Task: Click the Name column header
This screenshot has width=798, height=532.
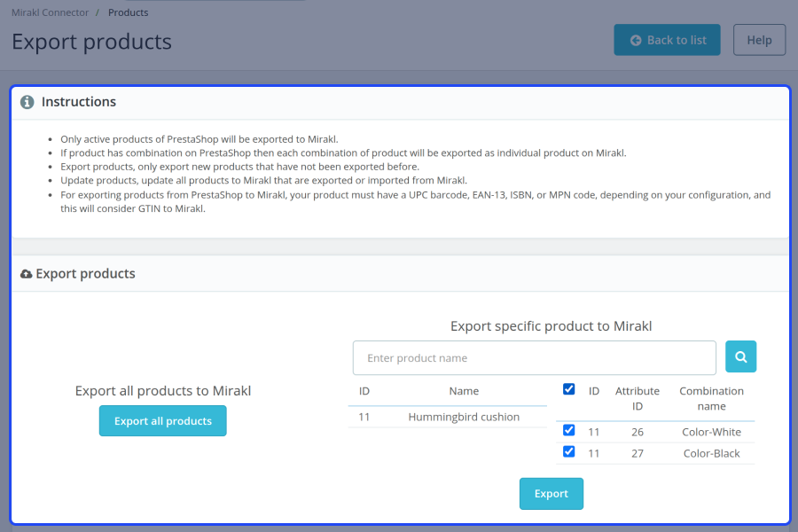Action: click(x=464, y=391)
